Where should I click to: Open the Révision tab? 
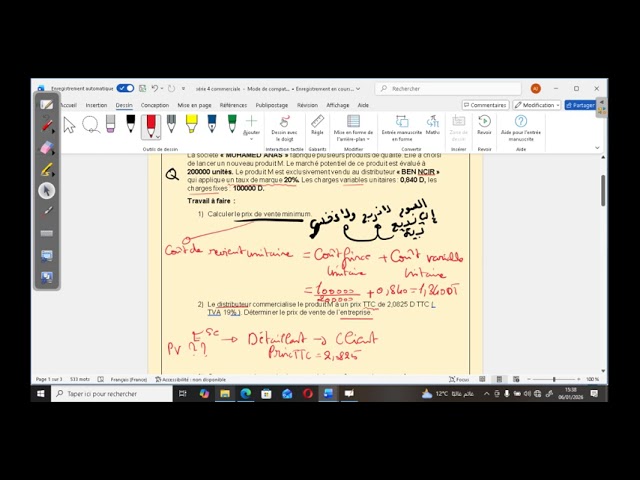tap(307, 105)
